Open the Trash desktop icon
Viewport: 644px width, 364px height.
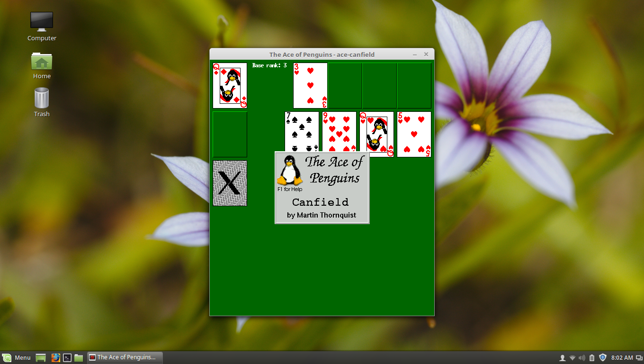(x=42, y=102)
